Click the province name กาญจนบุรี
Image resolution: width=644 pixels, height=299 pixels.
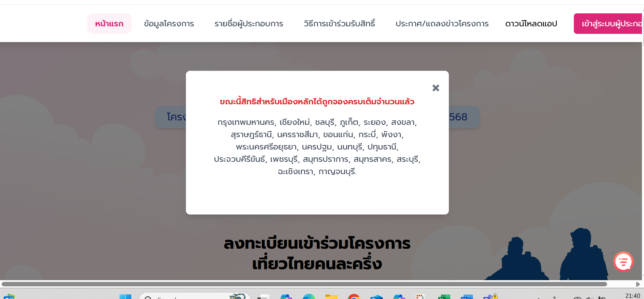(x=337, y=171)
